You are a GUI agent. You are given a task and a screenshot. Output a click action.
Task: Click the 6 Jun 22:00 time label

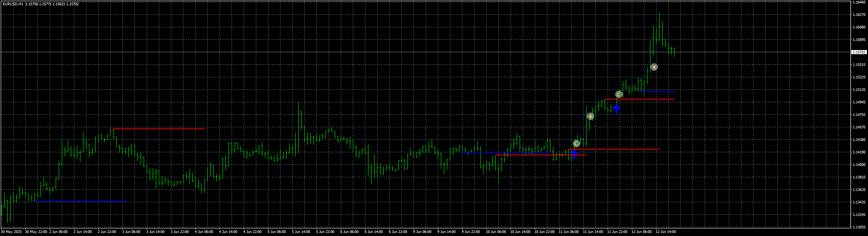(x=398, y=232)
